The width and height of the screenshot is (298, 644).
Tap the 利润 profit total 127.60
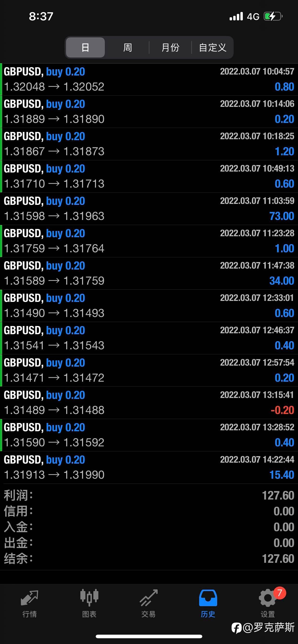278,495
